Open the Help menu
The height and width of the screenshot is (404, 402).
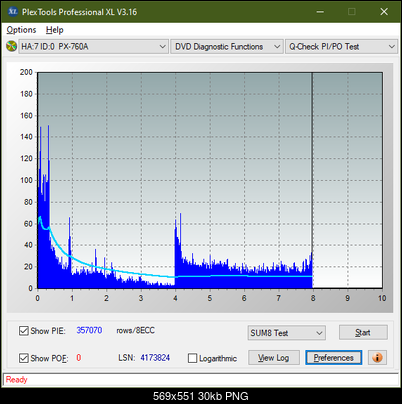click(55, 30)
